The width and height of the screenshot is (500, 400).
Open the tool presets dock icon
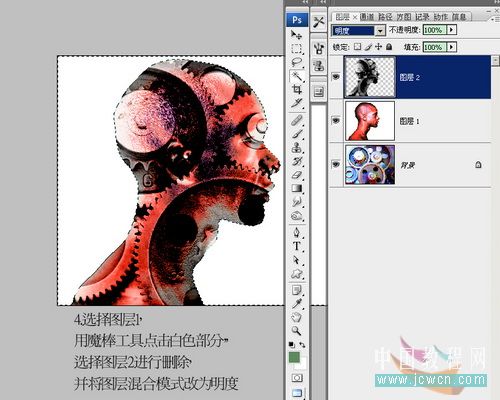319,22
